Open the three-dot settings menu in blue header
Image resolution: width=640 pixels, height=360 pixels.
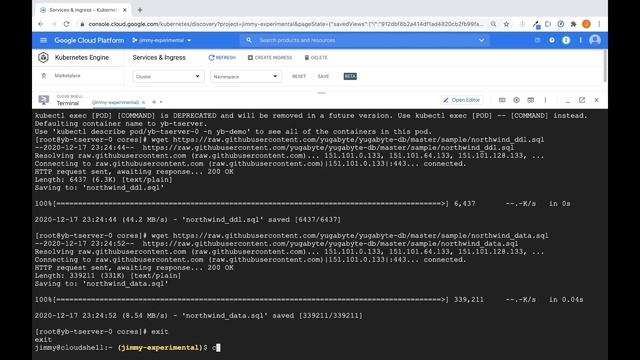580,40
